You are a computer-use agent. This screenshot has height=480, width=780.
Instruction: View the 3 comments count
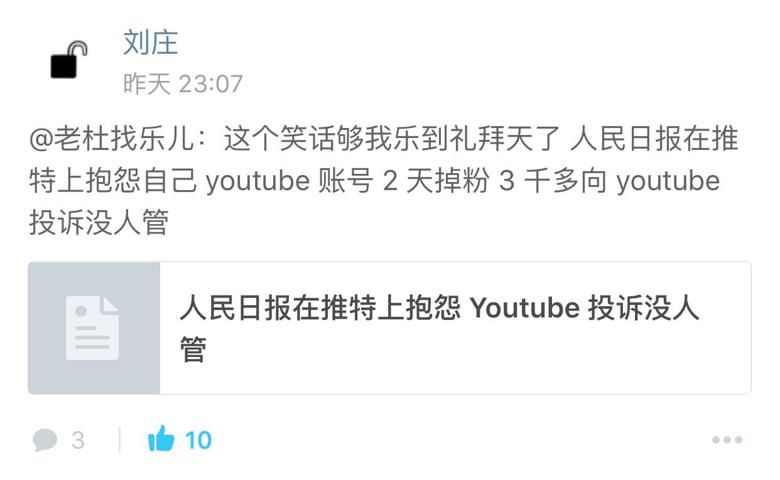[78, 440]
